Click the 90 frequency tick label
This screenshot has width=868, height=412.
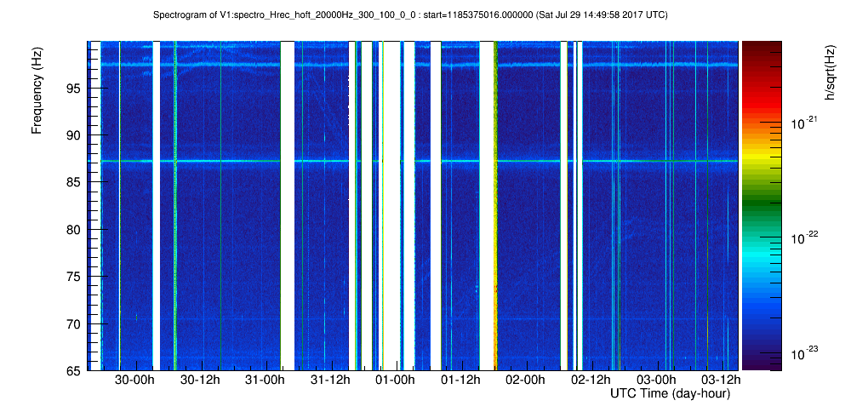(75, 135)
